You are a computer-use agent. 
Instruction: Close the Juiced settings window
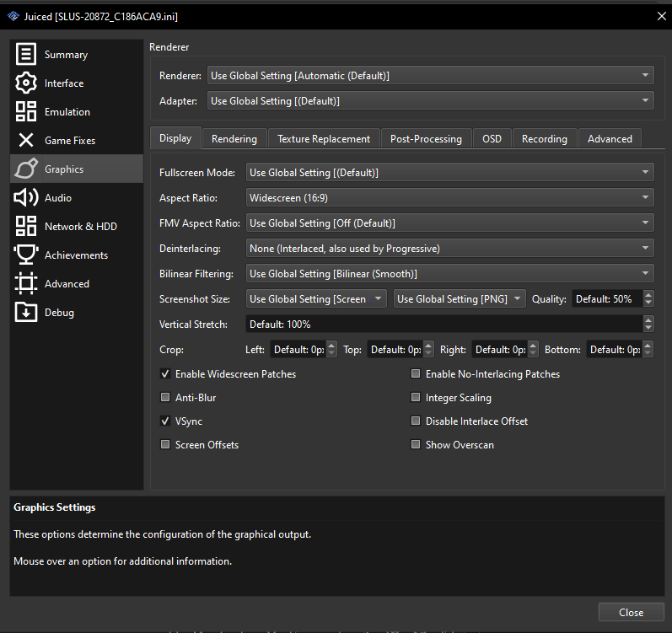point(661,16)
